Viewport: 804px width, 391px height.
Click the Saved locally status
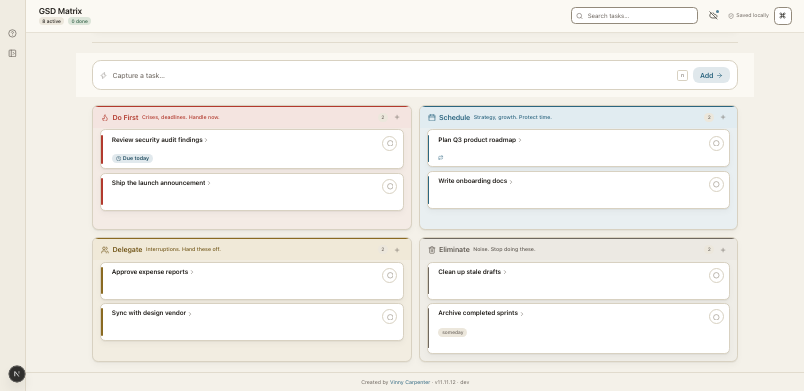tap(748, 15)
